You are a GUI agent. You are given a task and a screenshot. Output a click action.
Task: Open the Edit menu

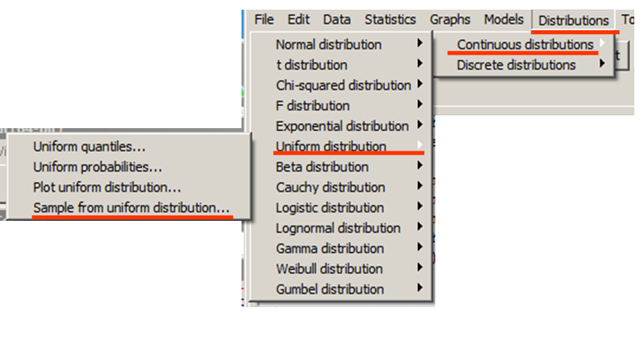pyautogui.click(x=298, y=19)
